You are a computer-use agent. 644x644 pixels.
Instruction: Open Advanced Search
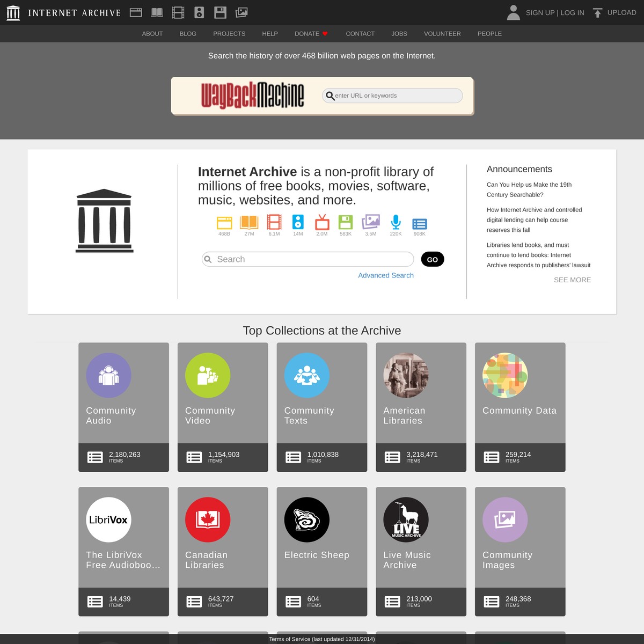386,275
